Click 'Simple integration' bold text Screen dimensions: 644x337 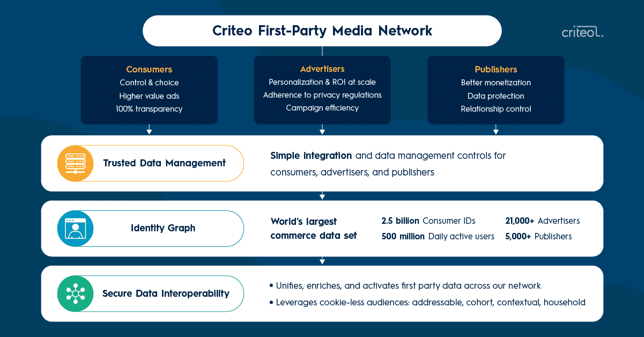click(x=311, y=156)
